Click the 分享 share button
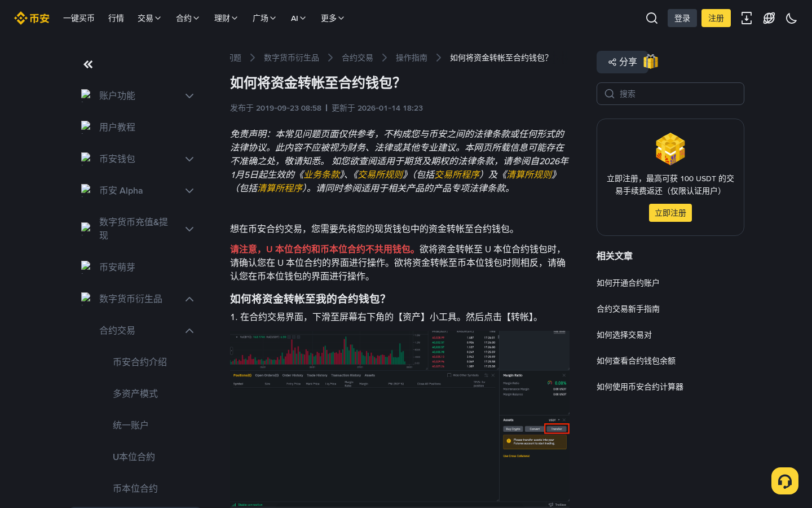 [623, 62]
